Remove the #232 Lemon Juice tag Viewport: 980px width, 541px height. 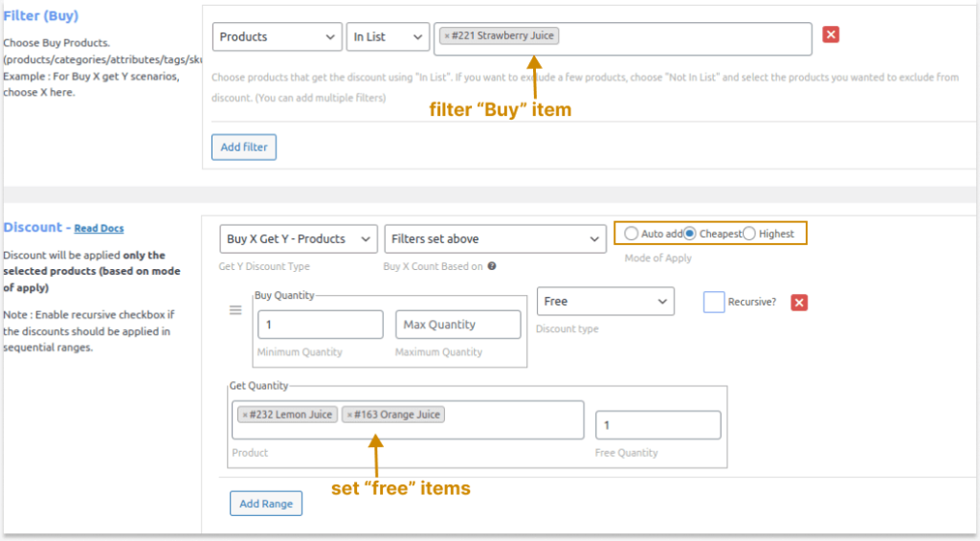tap(245, 415)
